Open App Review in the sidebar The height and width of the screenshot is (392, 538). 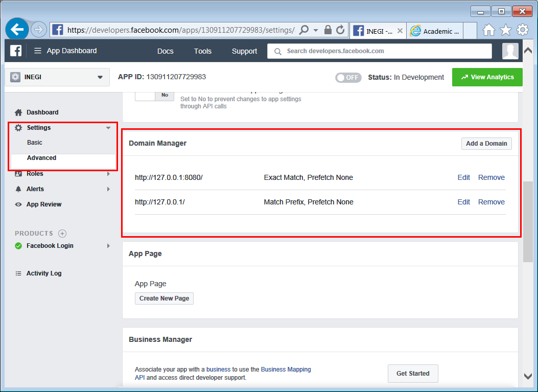pyautogui.click(x=44, y=204)
